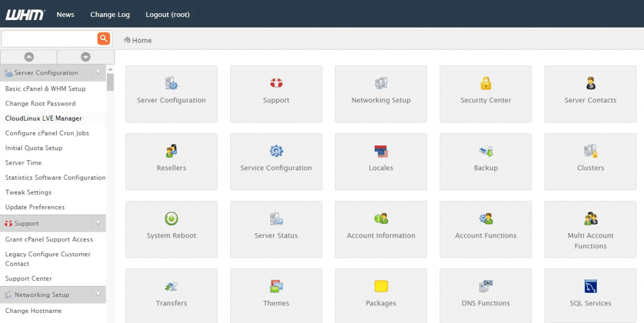Viewport: 644px width, 323px height.
Task: Open the SQL Services icon
Action: tap(590, 287)
